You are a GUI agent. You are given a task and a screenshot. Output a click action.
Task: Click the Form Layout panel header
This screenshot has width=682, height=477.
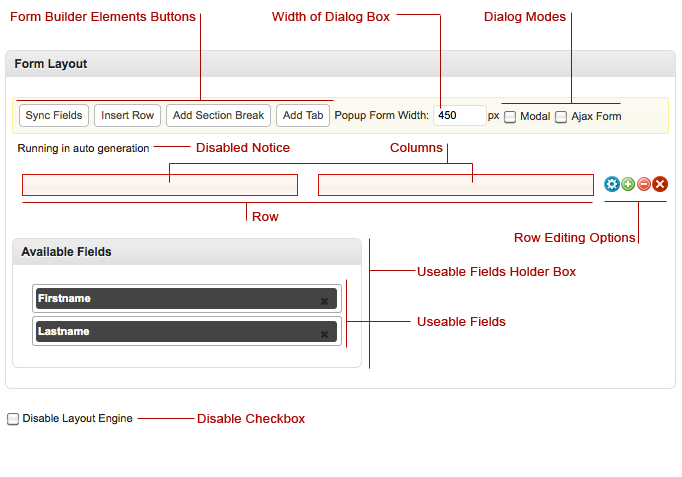click(341, 64)
